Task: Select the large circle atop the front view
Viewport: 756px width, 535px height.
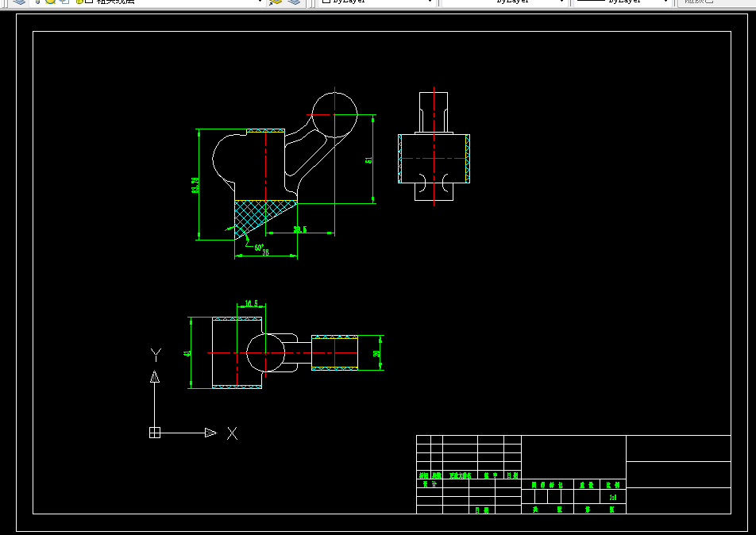Action: (x=334, y=115)
